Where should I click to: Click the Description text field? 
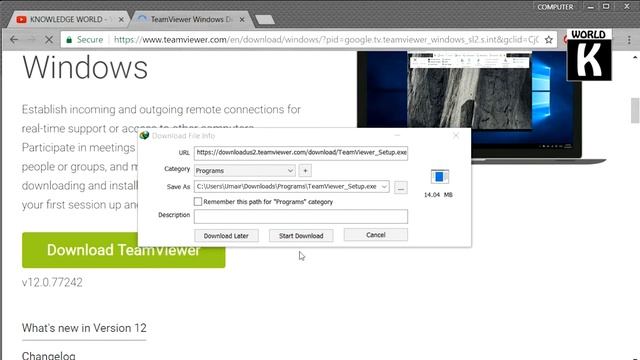[x=301, y=216]
